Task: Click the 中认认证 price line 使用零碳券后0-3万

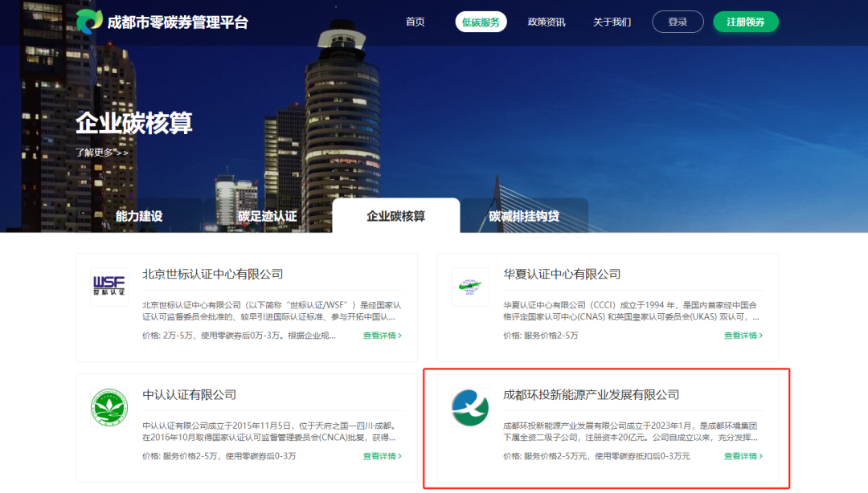Action: (x=219, y=456)
